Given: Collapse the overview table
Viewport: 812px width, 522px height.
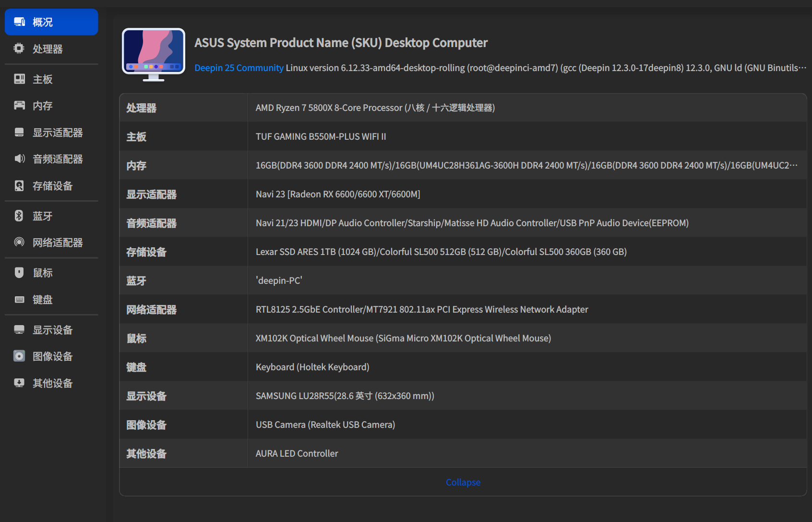Looking at the screenshot, I should coord(463,482).
